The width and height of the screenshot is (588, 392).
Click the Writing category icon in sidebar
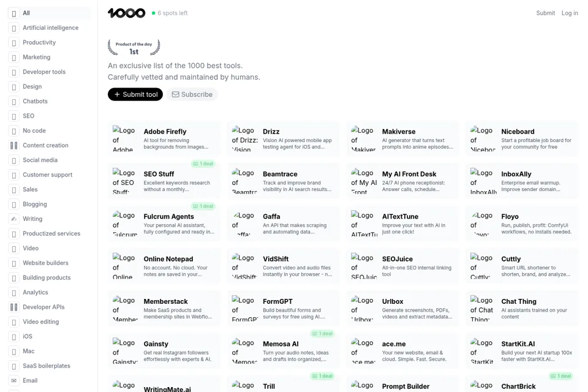[14, 219]
